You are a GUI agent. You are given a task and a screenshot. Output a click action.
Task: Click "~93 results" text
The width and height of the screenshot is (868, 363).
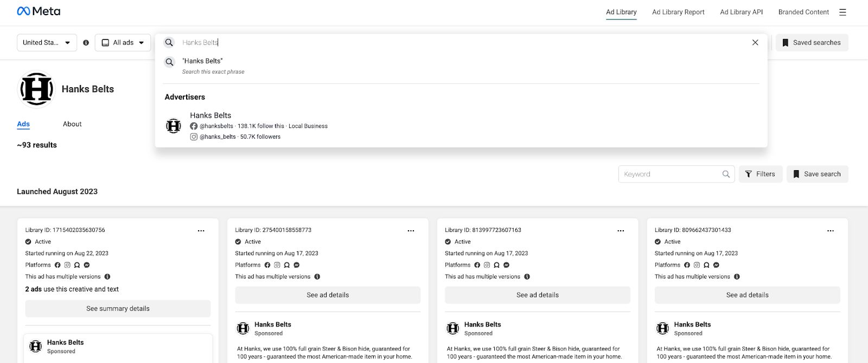tap(37, 145)
